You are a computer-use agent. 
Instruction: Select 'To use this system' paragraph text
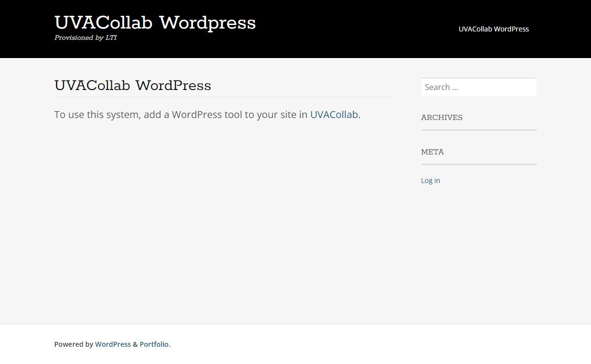click(x=207, y=115)
